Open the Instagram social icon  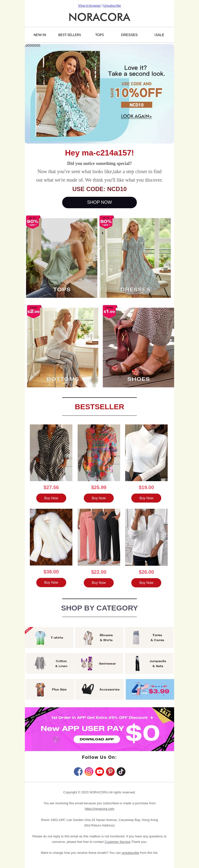tap(89, 771)
